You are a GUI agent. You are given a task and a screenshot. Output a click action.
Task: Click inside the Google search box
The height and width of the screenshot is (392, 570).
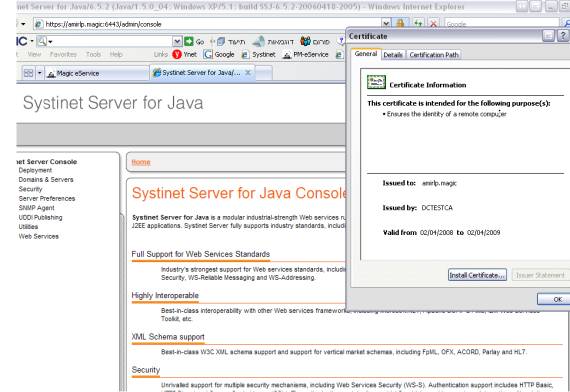click(x=501, y=24)
